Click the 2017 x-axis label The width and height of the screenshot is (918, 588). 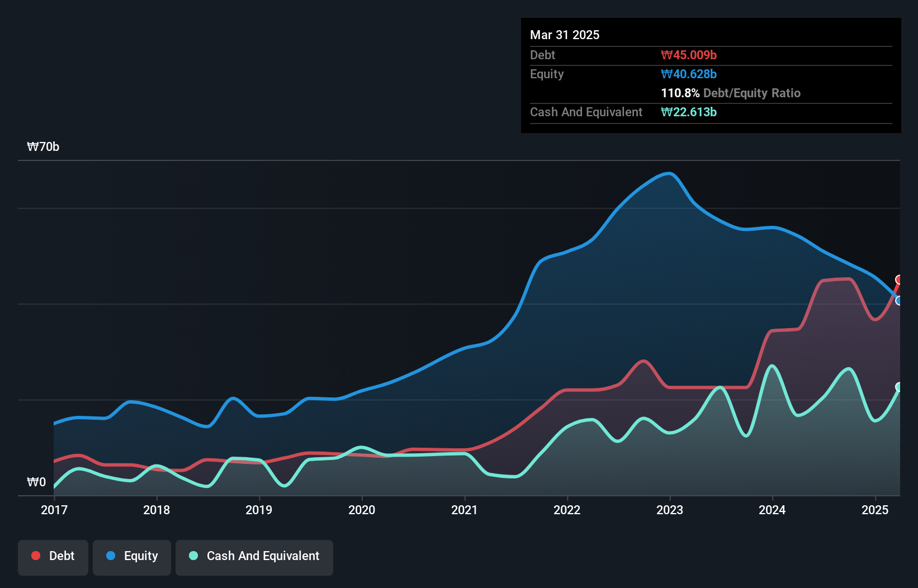(x=54, y=510)
